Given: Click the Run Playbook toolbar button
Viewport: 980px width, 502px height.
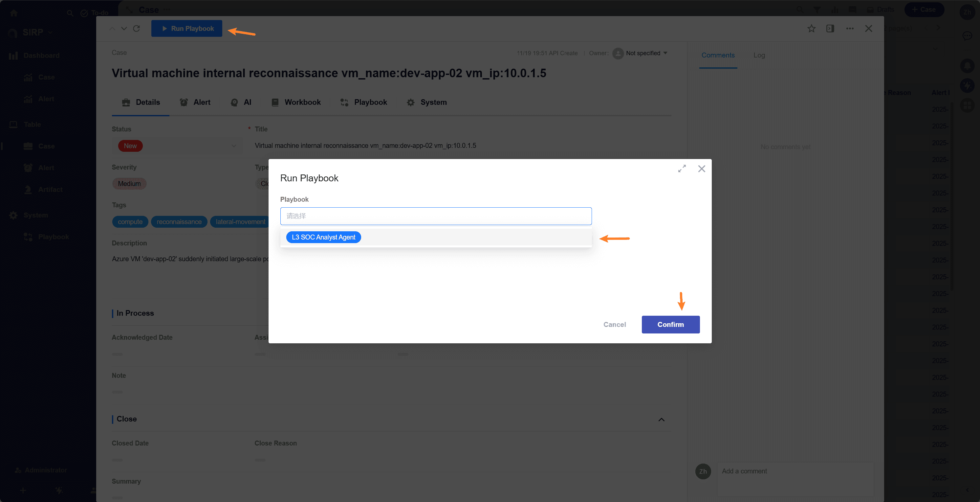Looking at the screenshot, I should coord(187,29).
